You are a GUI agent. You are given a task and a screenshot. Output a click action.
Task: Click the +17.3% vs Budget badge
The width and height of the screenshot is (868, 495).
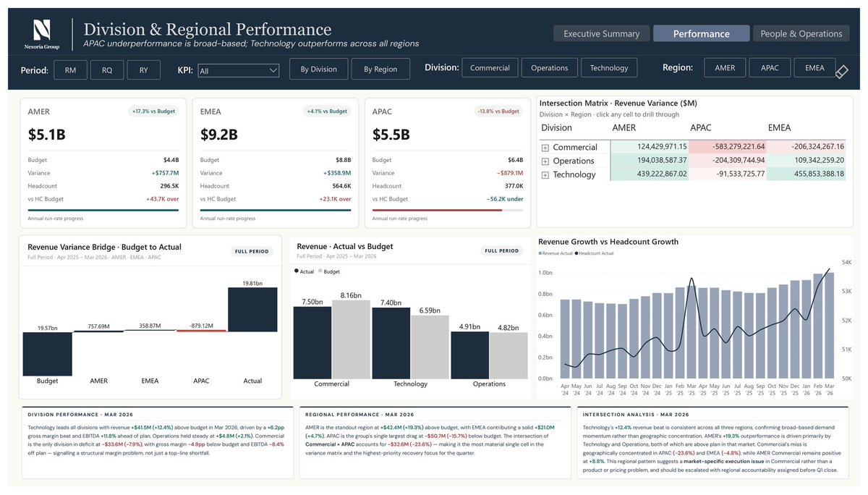coord(154,111)
